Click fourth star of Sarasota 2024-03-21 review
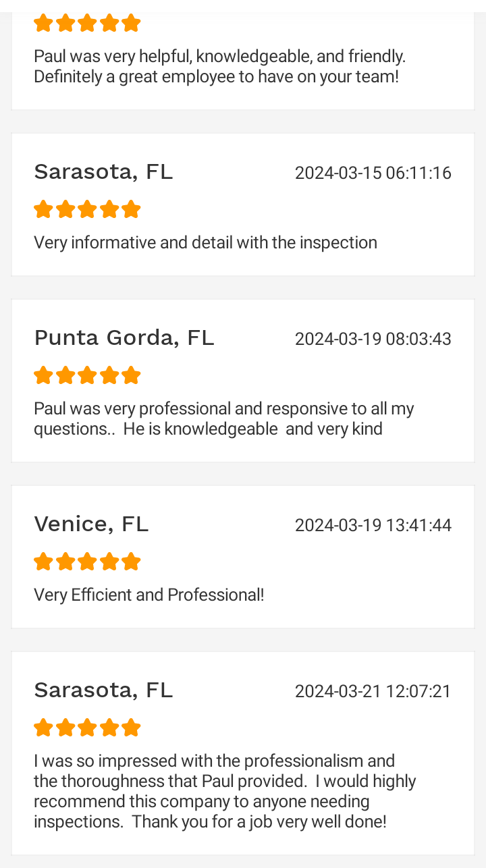 coord(109,728)
